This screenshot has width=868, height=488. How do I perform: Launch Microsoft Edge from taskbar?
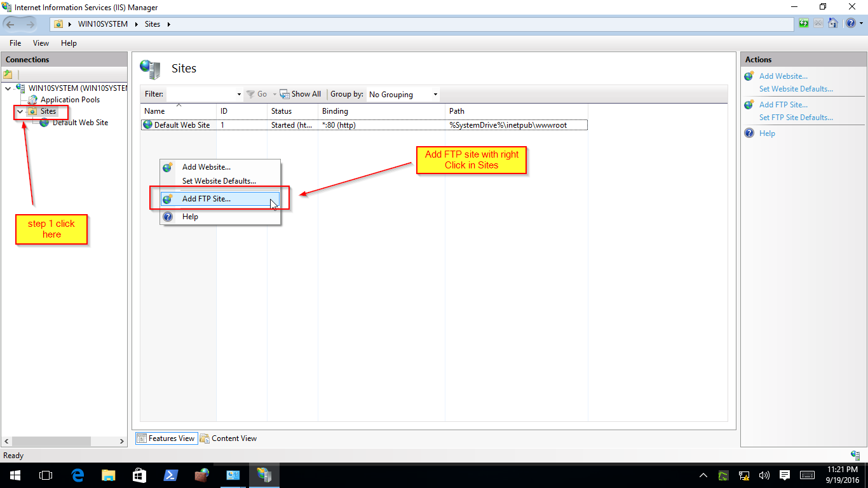click(77, 475)
